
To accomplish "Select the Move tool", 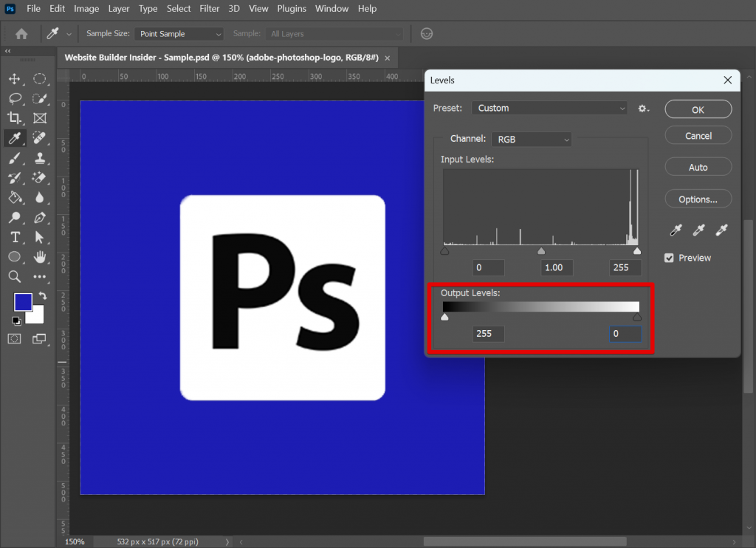I will click(x=15, y=79).
